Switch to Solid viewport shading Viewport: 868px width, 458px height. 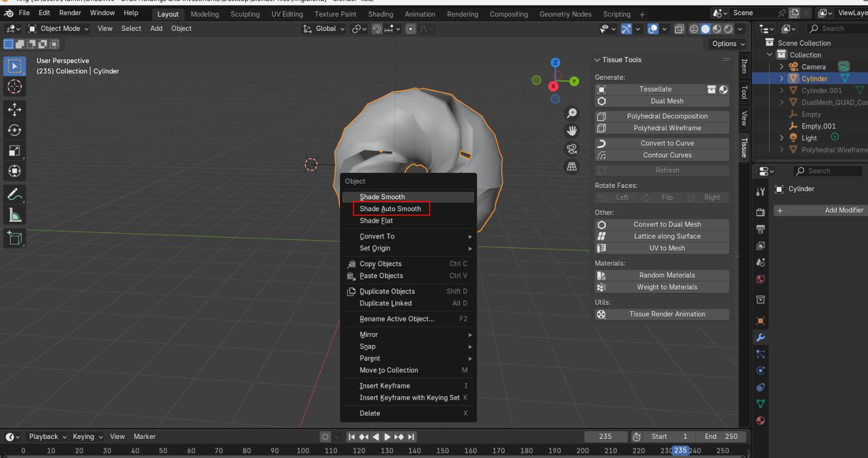(x=705, y=29)
